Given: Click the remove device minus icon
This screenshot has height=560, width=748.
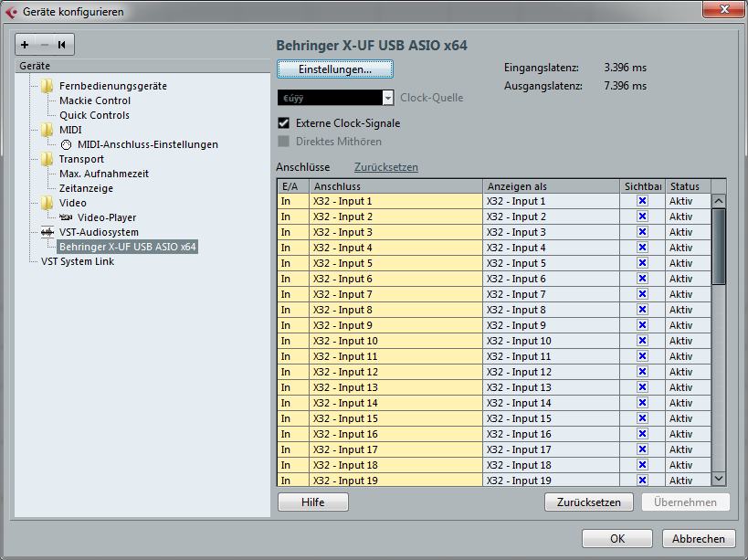Looking at the screenshot, I should [x=45, y=45].
